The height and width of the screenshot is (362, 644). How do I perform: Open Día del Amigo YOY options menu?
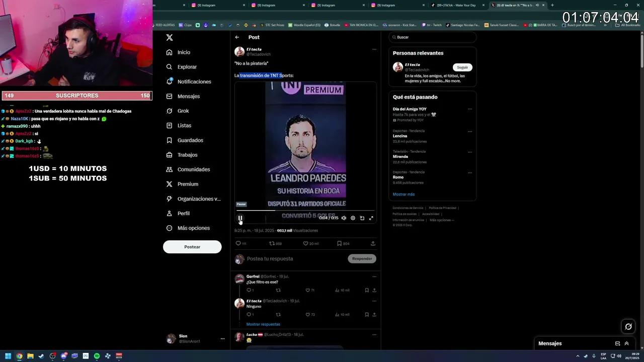pos(470,109)
